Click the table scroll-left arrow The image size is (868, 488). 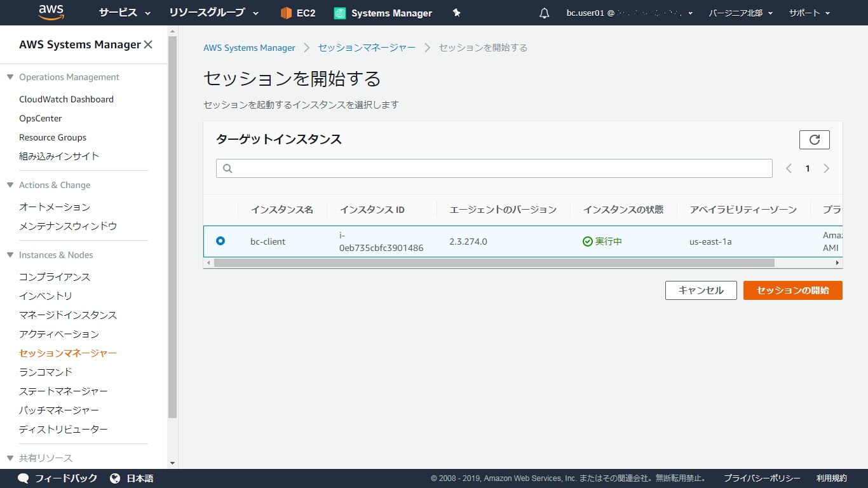point(208,262)
